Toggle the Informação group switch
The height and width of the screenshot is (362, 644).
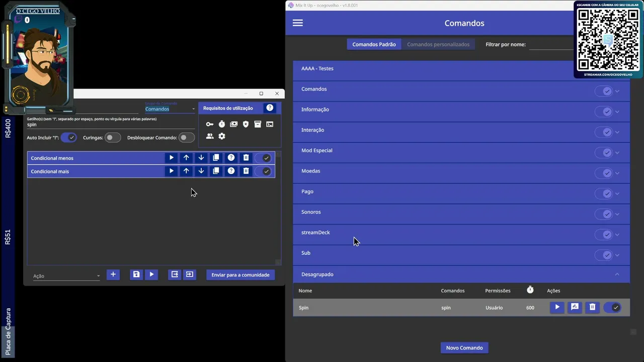point(604,112)
